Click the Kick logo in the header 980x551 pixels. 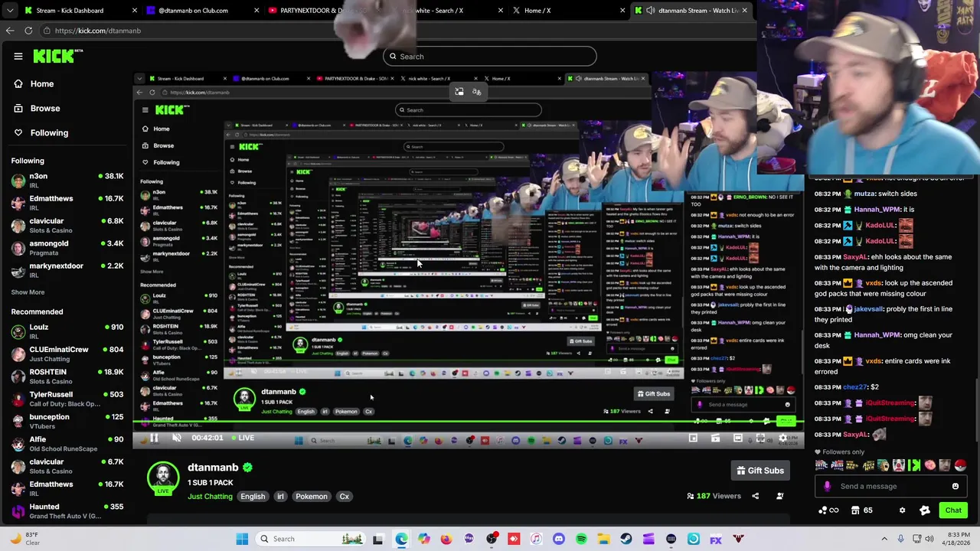tap(57, 56)
